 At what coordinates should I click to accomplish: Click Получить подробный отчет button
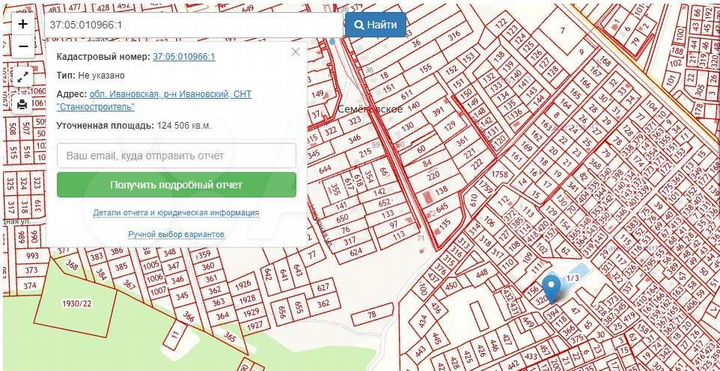tap(177, 185)
